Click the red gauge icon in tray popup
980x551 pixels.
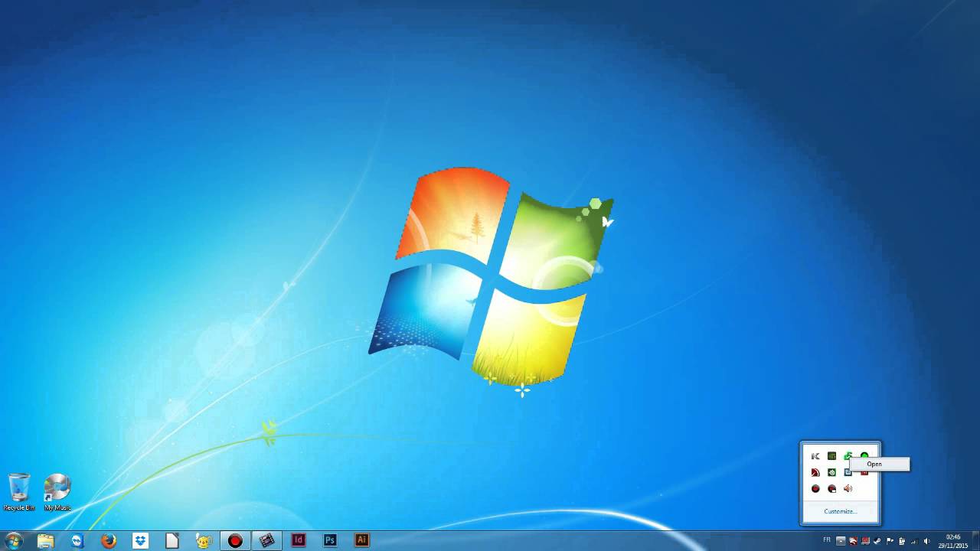[815, 472]
